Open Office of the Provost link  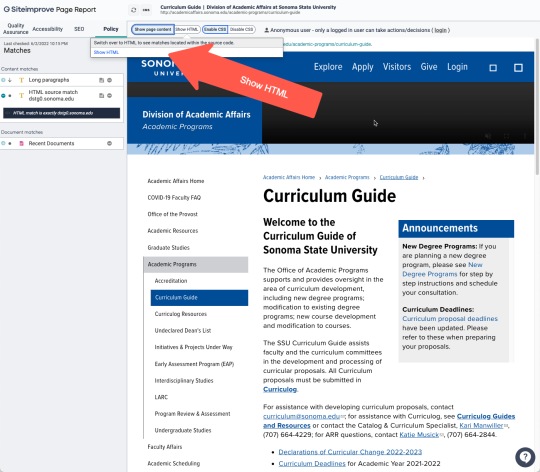click(172, 214)
